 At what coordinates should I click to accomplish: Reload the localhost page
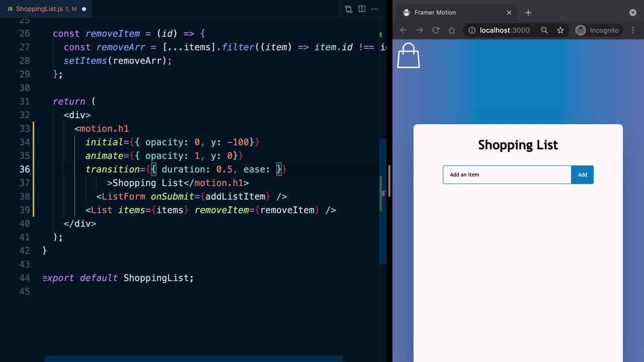436,30
